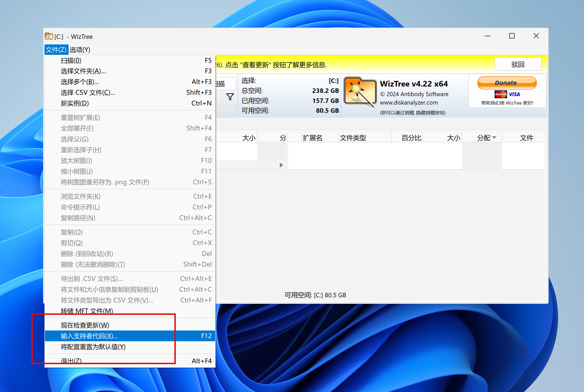Open the 选项(Y) menu
The height and width of the screenshot is (392, 584).
point(80,50)
